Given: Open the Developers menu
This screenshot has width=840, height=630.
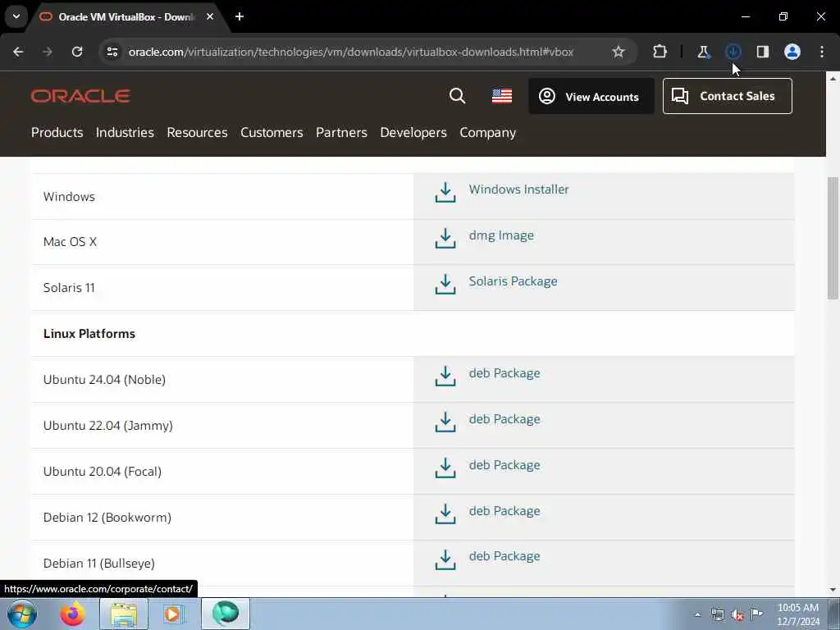Looking at the screenshot, I should pyautogui.click(x=413, y=132).
